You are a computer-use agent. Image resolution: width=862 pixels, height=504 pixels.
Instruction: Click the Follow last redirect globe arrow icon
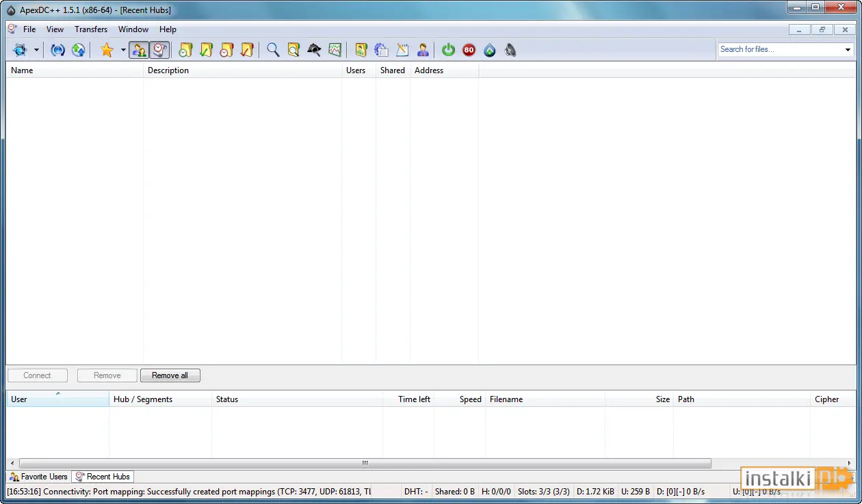(x=79, y=50)
